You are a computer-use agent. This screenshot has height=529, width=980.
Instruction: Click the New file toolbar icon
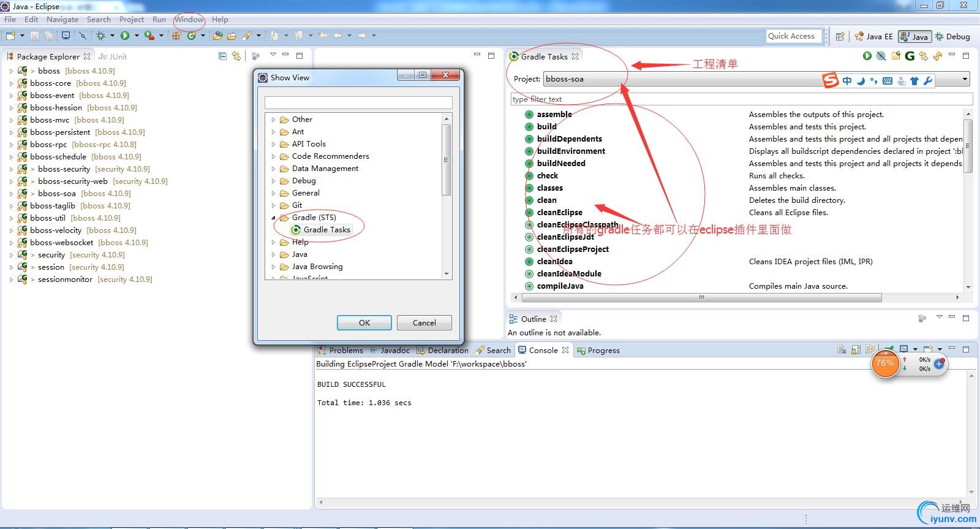10,36
